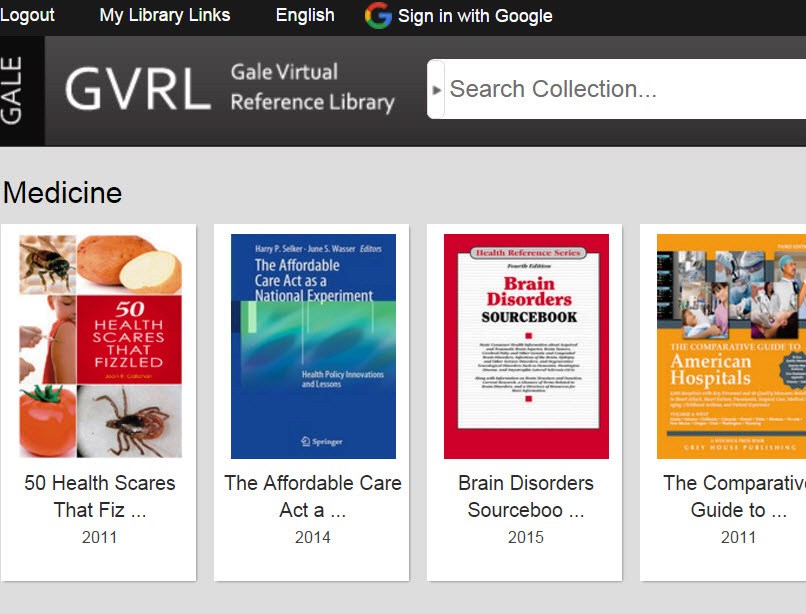Open Affordable Care Act book cover
The width and height of the screenshot is (806, 614).
pos(314,346)
